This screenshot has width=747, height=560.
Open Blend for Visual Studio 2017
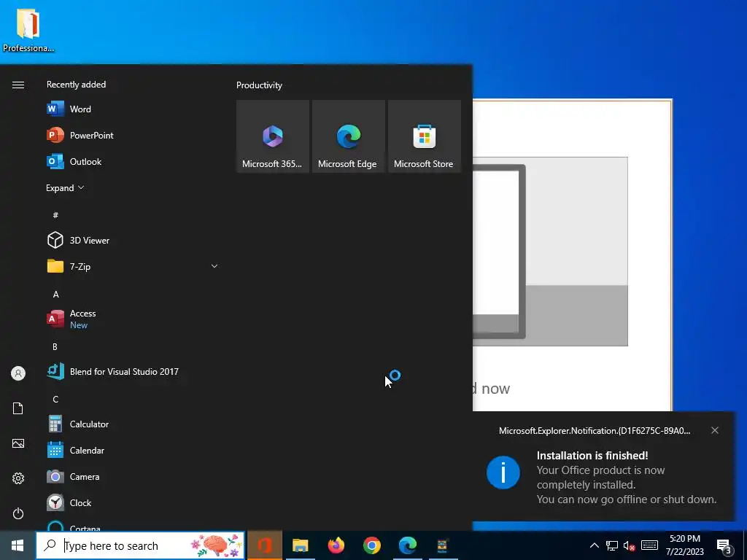pyautogui.click(x=133, y=371)
